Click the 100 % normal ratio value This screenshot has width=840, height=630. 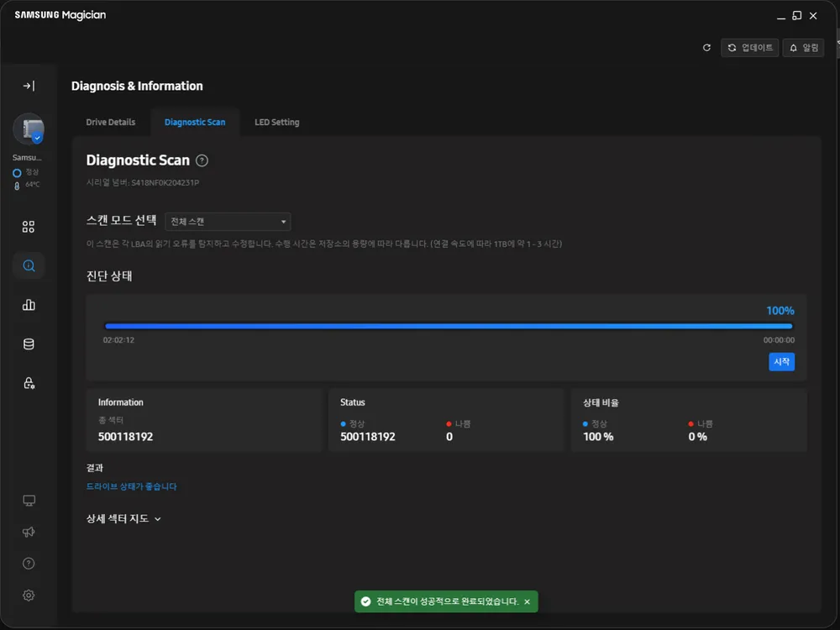pos(598,437)
